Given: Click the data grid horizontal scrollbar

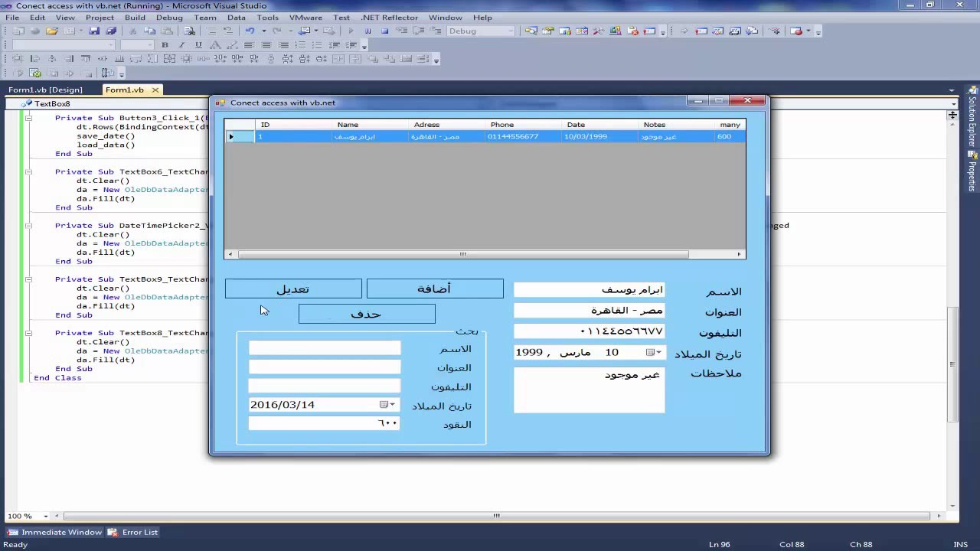Looking at the screenshot, I should tap(485, 254).
